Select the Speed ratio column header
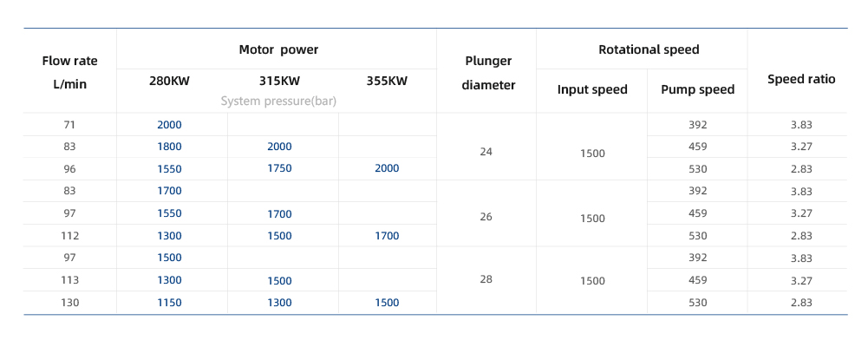 801,79
